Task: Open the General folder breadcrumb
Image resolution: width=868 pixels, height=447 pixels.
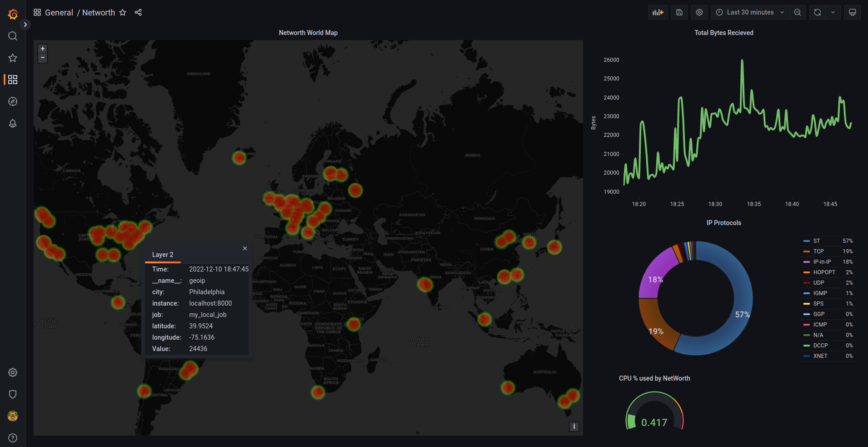Action: 59,13
